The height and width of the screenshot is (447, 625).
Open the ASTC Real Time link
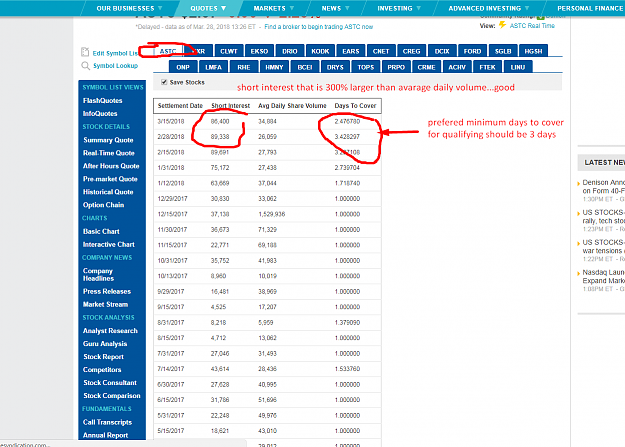(532, 26)
